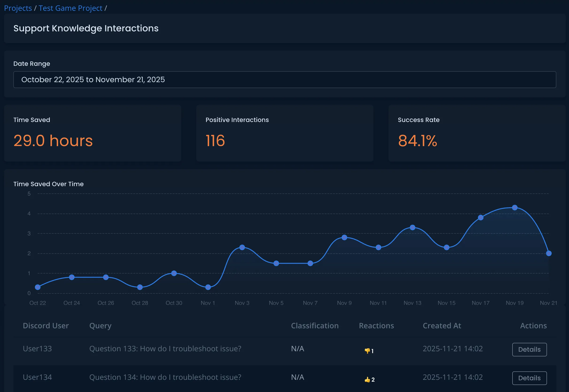Click the Details button for User133
The width and height of the screenshot is (569, 392).
click(x=529, y=350)
